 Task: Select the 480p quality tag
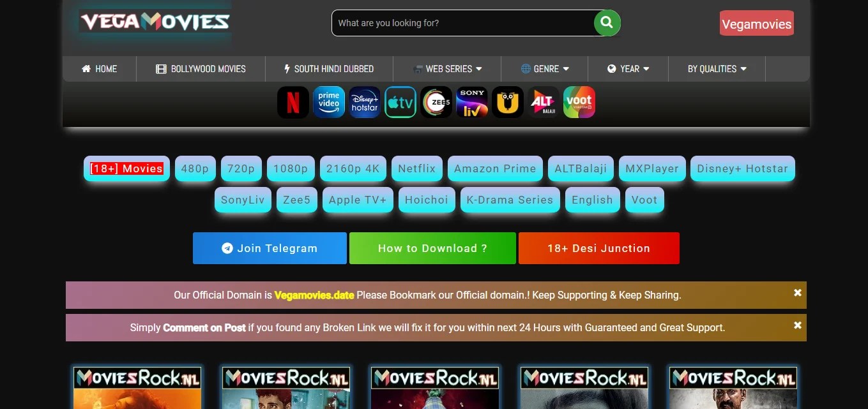click(x=195, y=168)
